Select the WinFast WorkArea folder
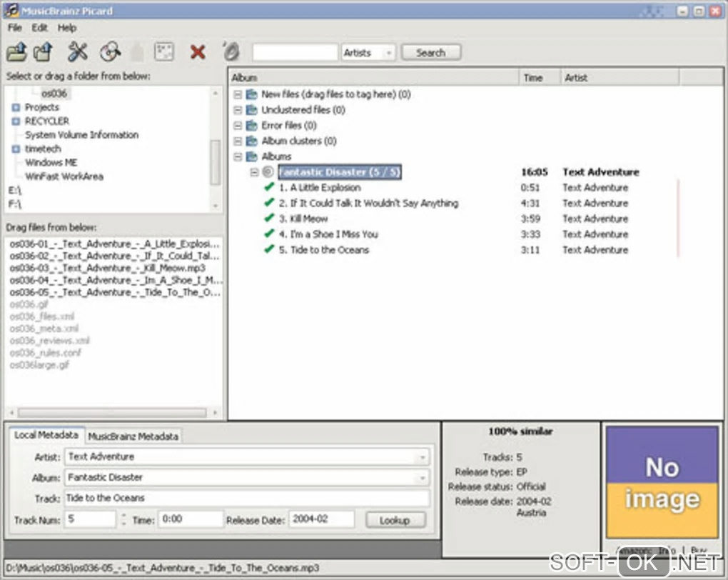Viewport: 728px width, 580px height. (64, 176)
